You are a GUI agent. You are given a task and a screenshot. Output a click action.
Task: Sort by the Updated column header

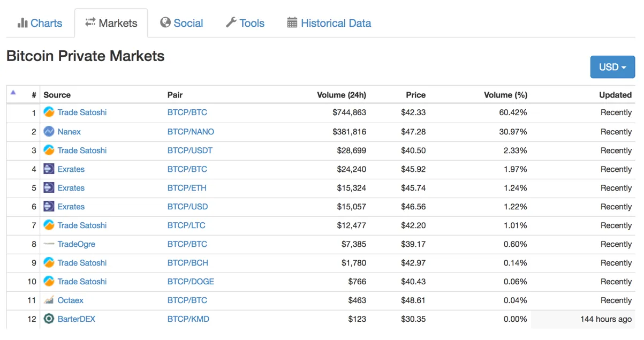616,95
